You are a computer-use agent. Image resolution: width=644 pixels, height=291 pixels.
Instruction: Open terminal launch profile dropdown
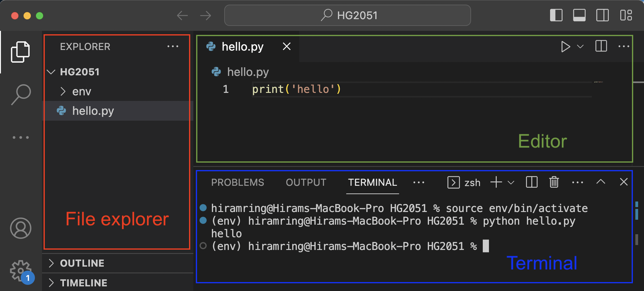click(511, 182)
